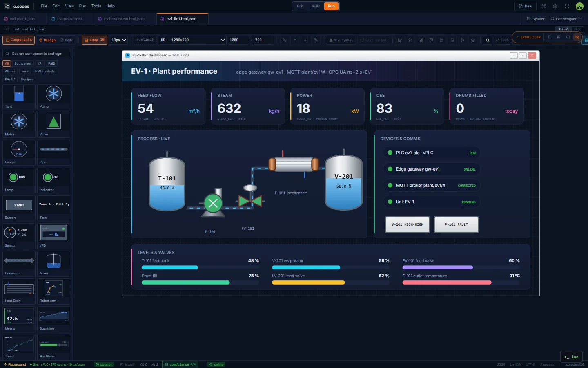Click the P-101 FAULT button
Viewport: 588px width, 368px height.
tap(456, 224)
